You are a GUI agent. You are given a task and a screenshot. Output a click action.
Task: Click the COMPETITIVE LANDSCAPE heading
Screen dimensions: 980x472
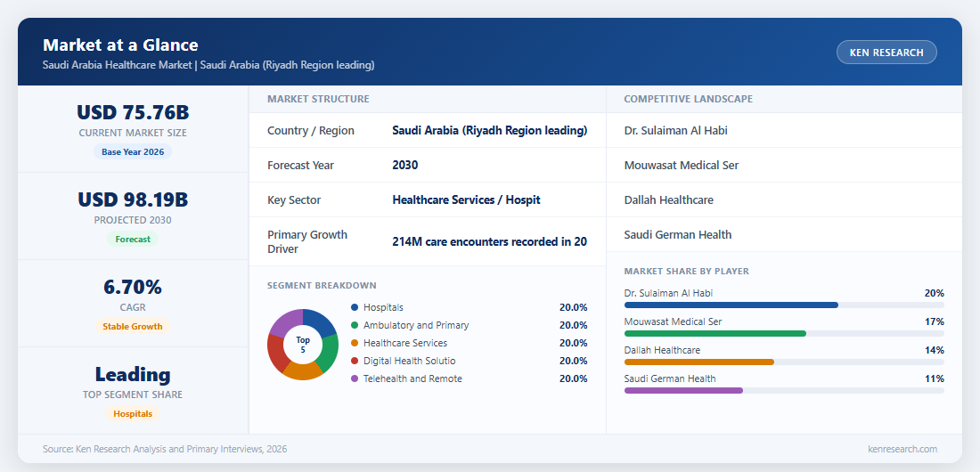688,99
